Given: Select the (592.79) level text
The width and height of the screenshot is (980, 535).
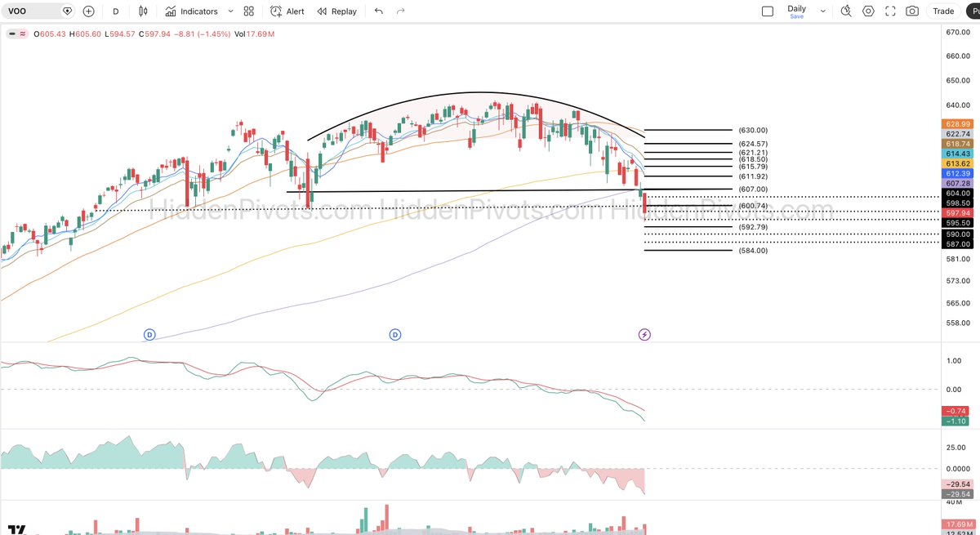Looking at the screenshot, I should click(752, 227).
